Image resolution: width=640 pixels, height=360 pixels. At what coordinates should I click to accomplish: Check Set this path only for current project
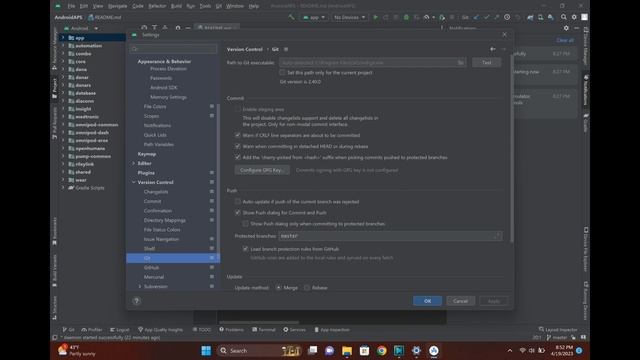282,72
